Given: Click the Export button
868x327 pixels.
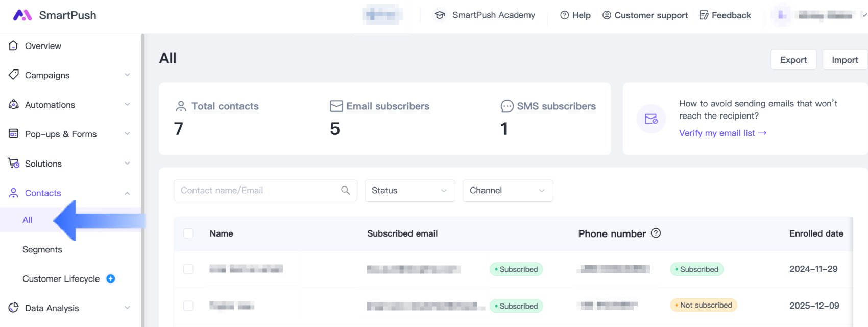Looking at the screenshot, I should point(793,60).
